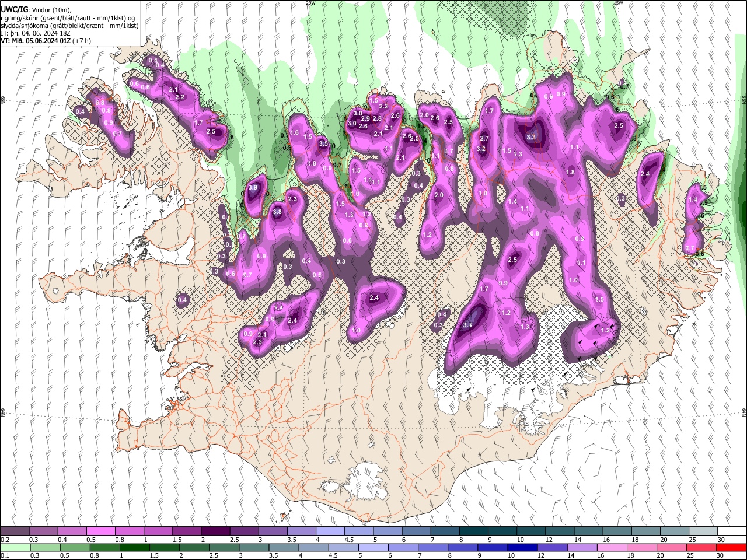Click the upper legend swatch between 18 and 20
747x560 pixels.
645,531
